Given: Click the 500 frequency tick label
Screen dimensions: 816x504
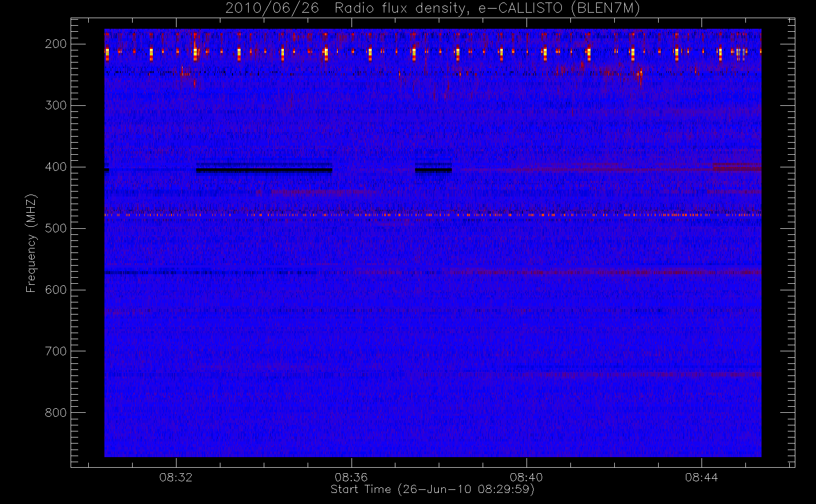Looking at the screenshot, I should [56, 228].
